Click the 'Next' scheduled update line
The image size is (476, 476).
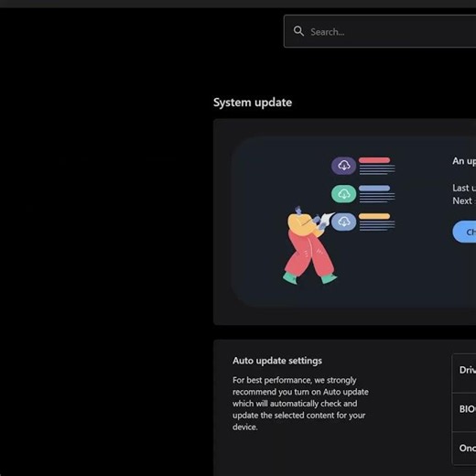[464, 200]
